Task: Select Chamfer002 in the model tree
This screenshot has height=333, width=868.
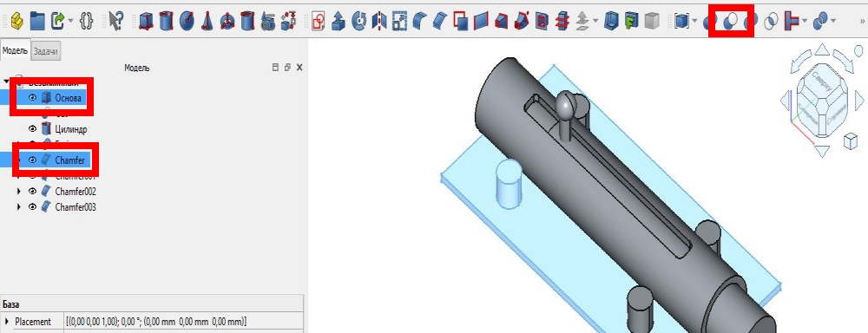Action: point(76,192)
